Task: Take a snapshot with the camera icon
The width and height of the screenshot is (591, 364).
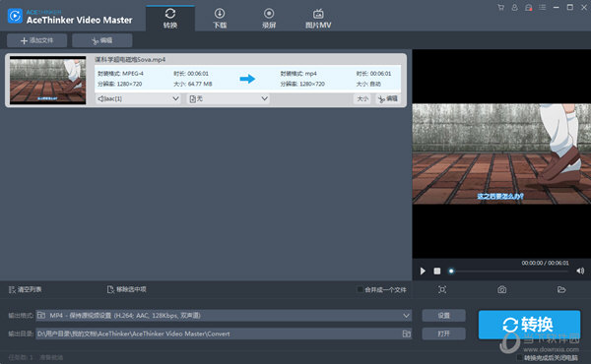Action: [501, 289]
